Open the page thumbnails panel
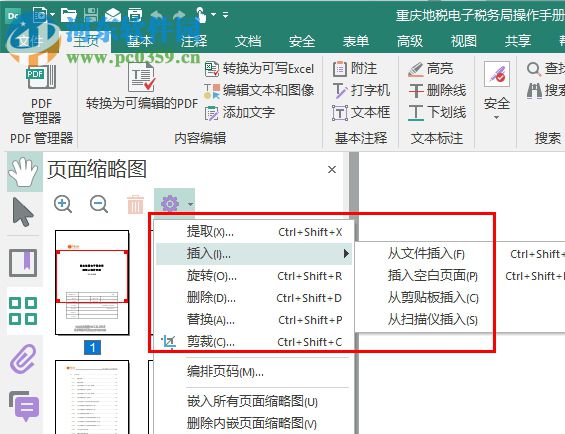565x434 pixels. 23,311
